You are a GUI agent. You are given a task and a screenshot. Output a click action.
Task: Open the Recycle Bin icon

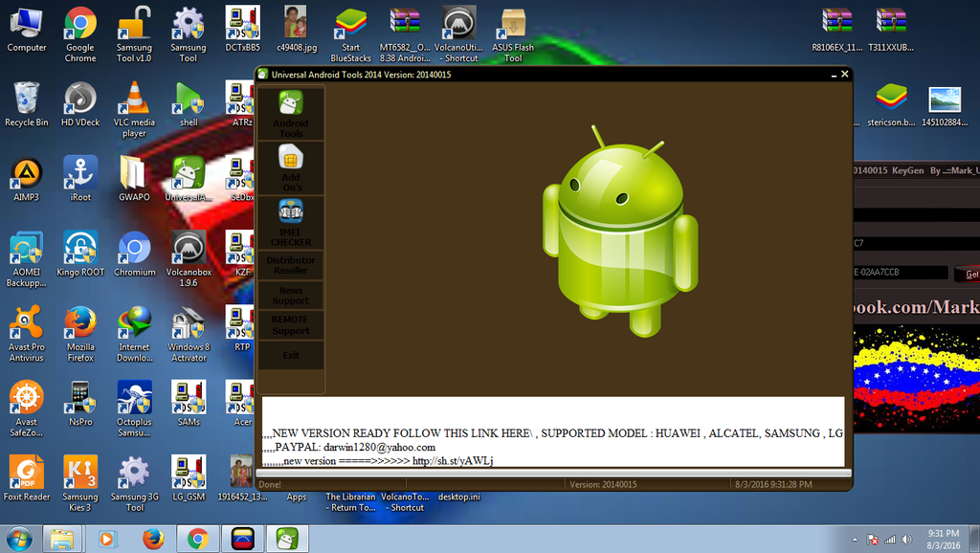tap(26, 104)
